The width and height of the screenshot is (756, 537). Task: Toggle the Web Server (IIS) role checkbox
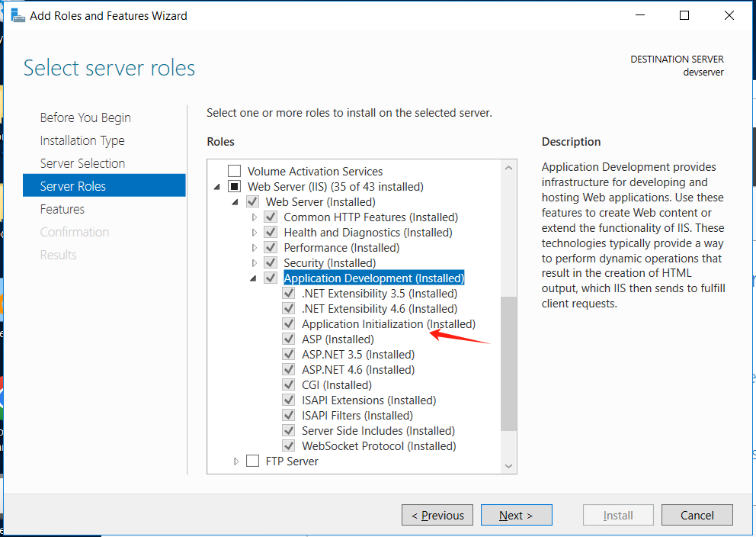(234, 186)
